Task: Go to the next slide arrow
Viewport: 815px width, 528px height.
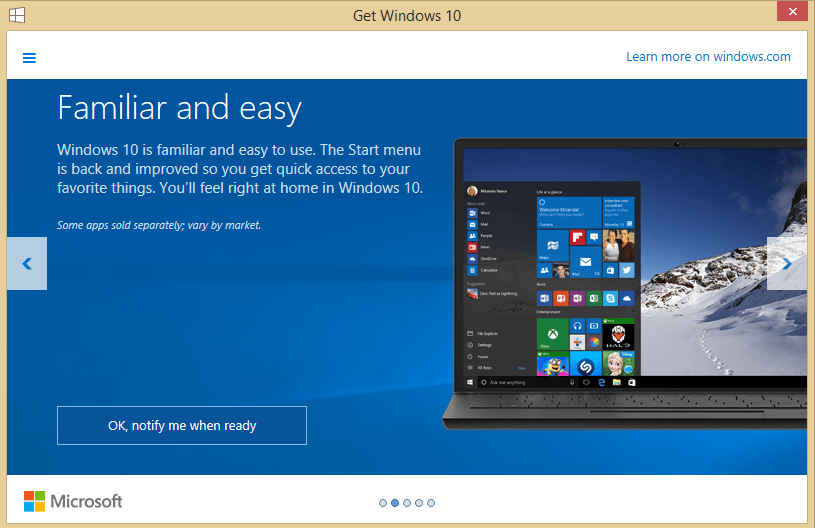Action: coord(787,264)
